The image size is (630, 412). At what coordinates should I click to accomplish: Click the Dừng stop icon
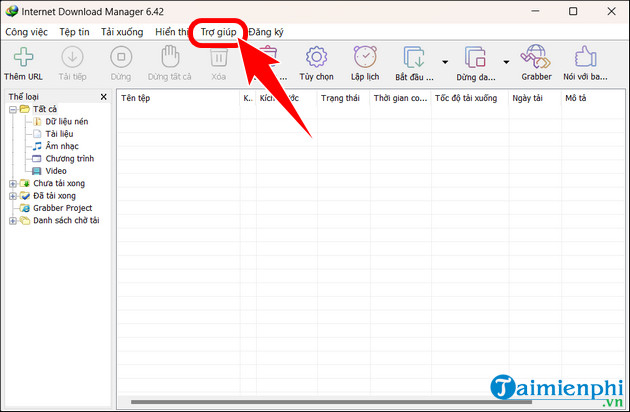pos(121,57)
